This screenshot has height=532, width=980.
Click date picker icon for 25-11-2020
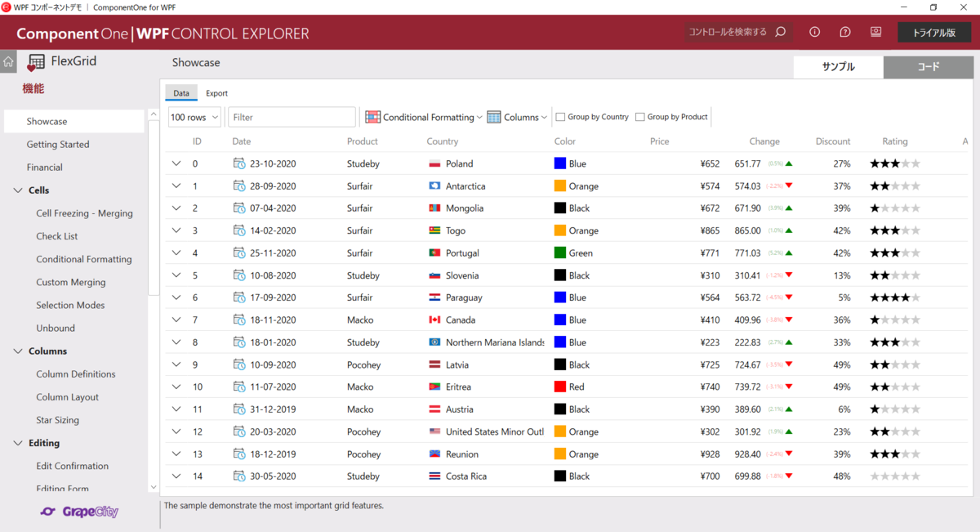(239, 253)
